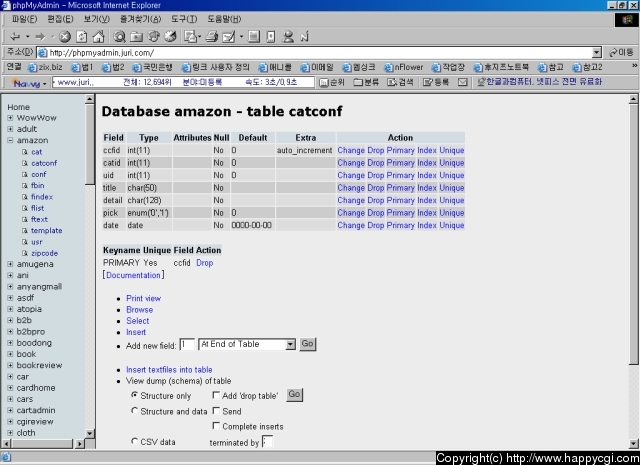Expand the WowWow database node
The height and width of the screenshot is (465, 640).
[10, 118]
